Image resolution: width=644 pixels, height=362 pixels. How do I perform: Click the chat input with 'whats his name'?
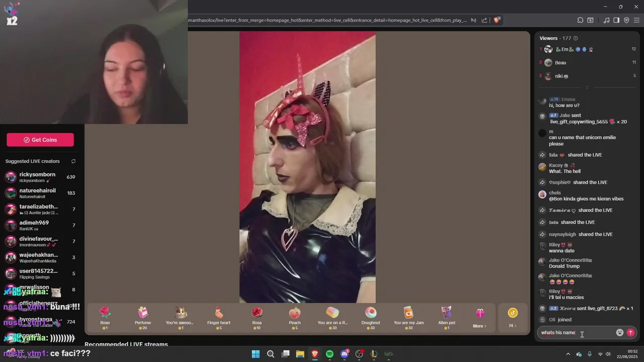pos(576,332)
